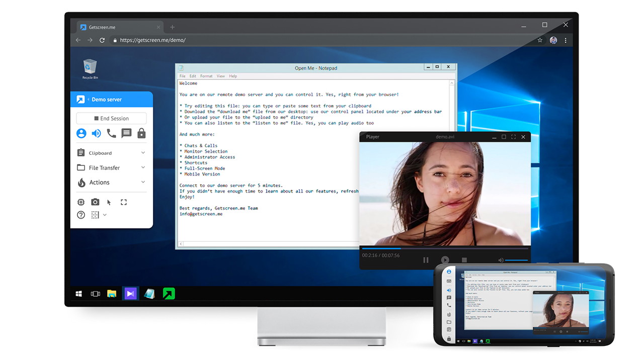Image resolution: width=644 pixels, height=362 pixels.
Task: Open the chat message icon
Action: tap(126, 133)
